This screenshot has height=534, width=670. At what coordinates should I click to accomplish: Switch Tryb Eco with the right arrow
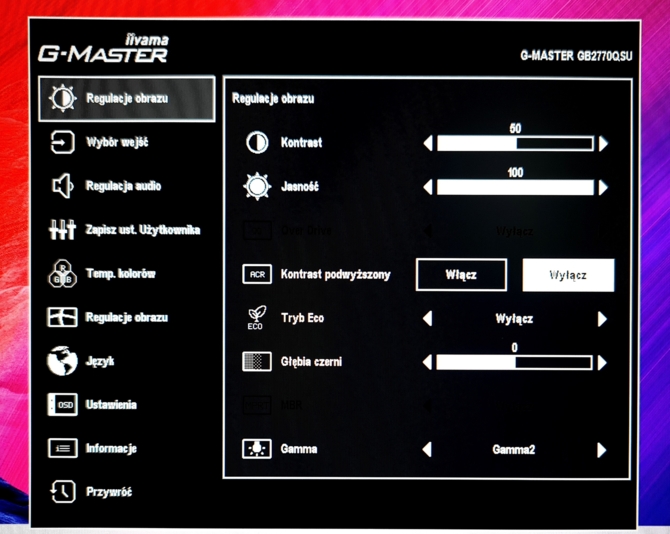pyautogui.click(x=602, y=319)
